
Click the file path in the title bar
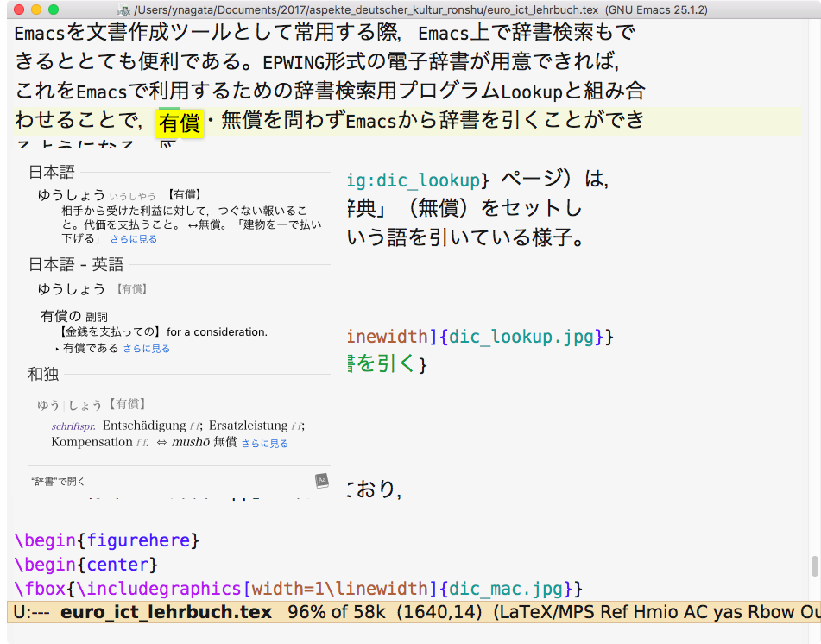[366, 10]
